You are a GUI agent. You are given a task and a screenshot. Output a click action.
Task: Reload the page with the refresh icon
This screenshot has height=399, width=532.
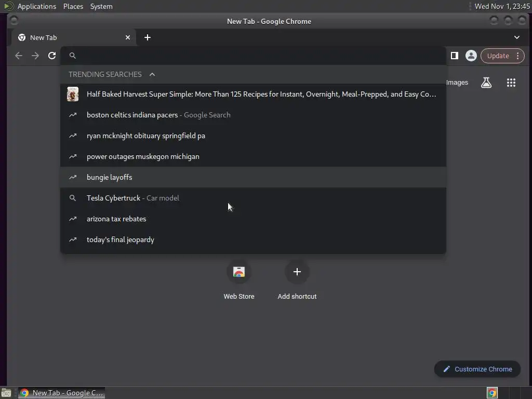pos(52,56)
